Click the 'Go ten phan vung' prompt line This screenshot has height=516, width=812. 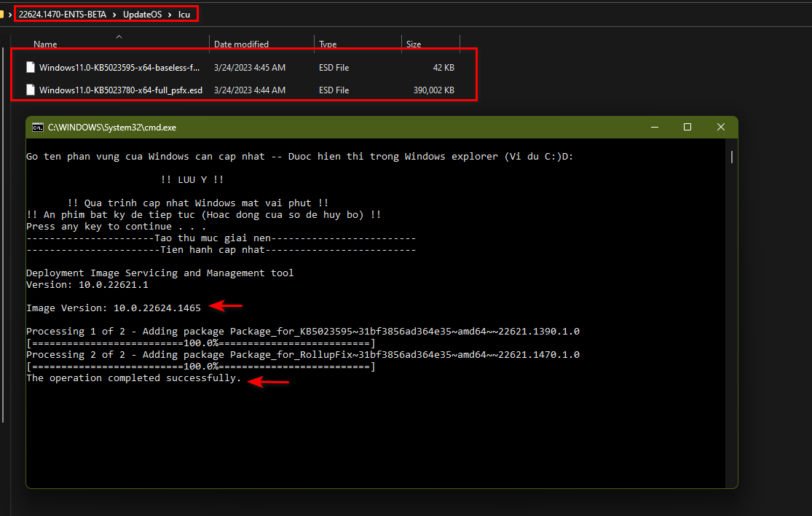pos(300,157)
